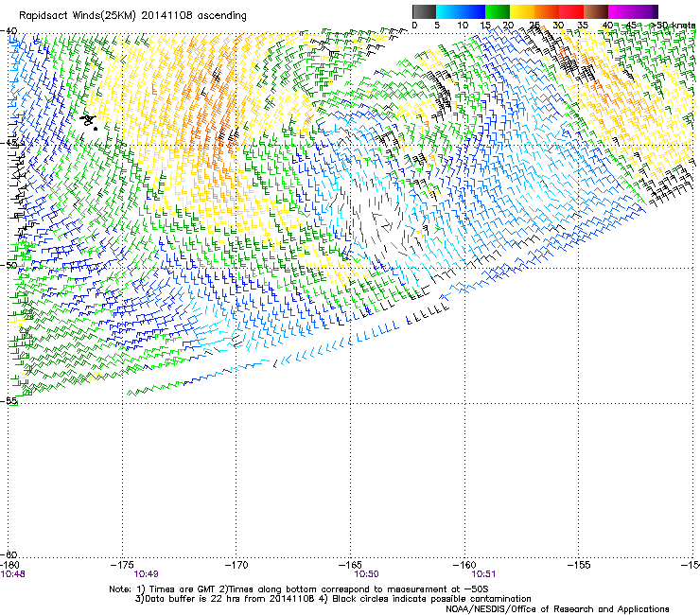The image size is (700, 615).
Task: Click the '-50' latitude axis label
Action: pyautogui.click(x=9, y=265)
